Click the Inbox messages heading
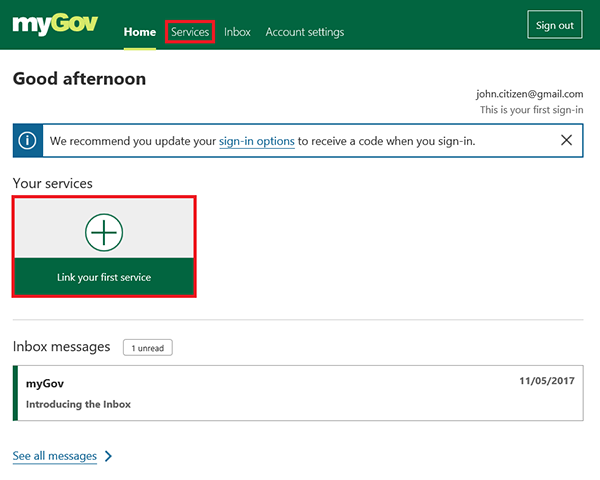 click(x=61, y=347)
